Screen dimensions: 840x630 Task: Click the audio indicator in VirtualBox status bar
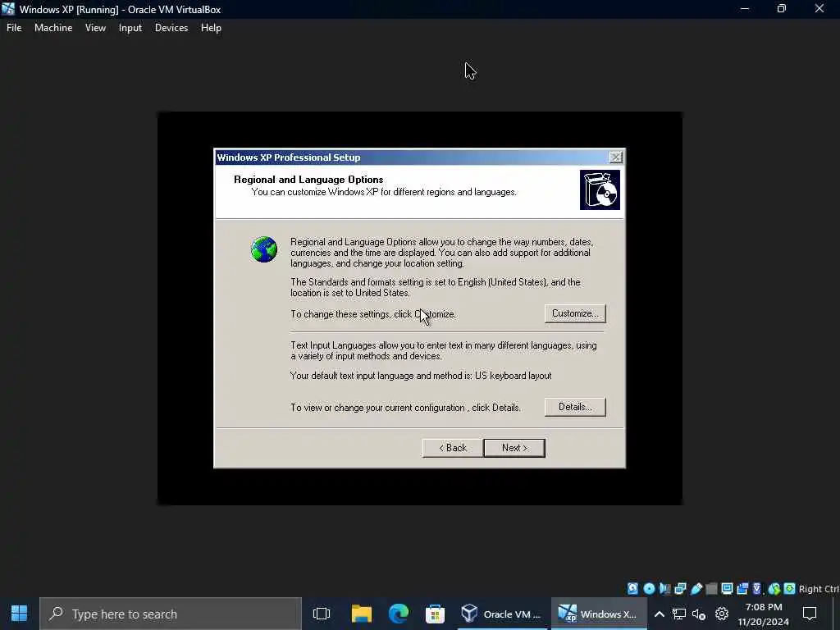click(x=664, y=589)
